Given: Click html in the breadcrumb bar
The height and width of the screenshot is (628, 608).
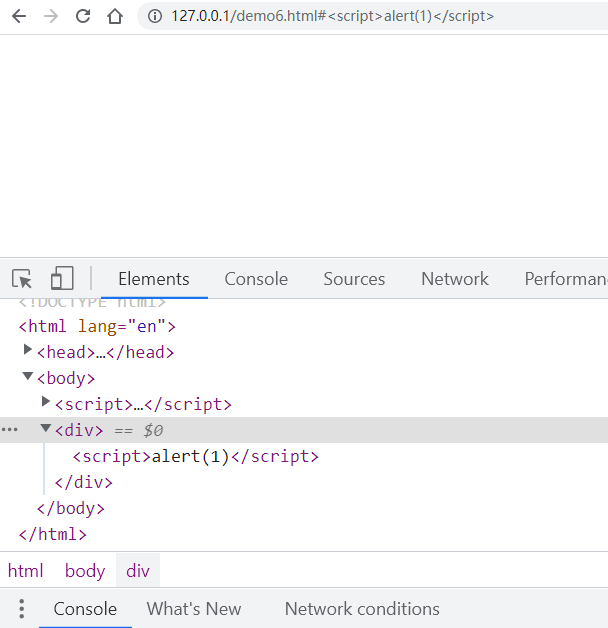Looking at the screenshot, I should click(x=26, y=571).
